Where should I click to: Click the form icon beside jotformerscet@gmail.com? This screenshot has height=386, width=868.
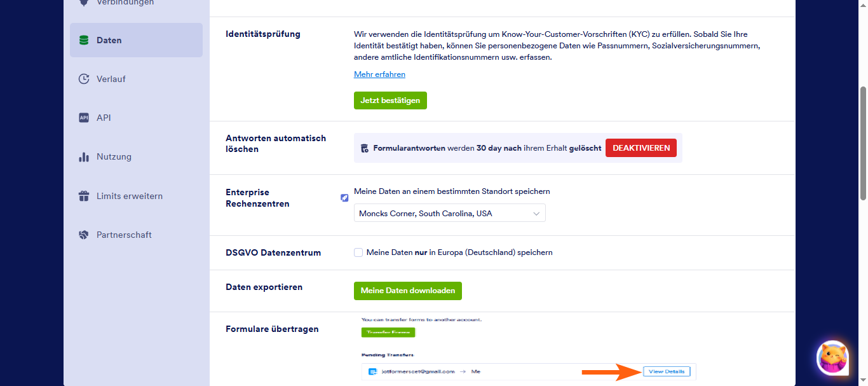[372, 371]
